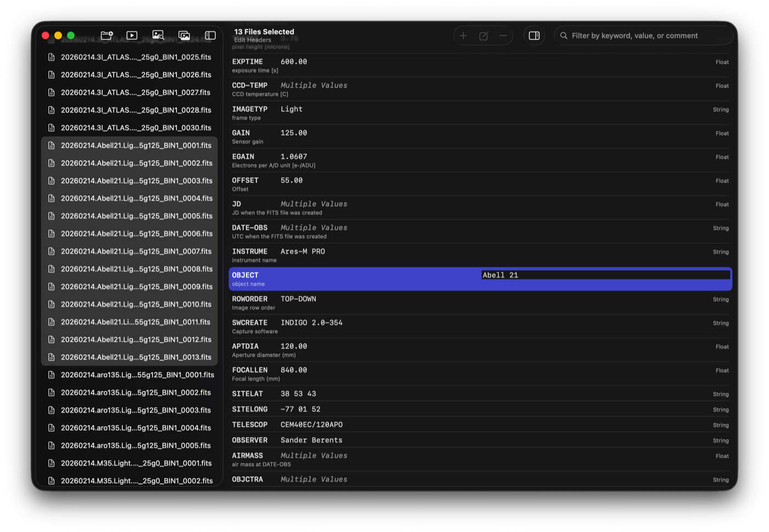769x532 pixels.
Task: Select file aro135 BIN1_0002.fits
Action: coord(130,393)
